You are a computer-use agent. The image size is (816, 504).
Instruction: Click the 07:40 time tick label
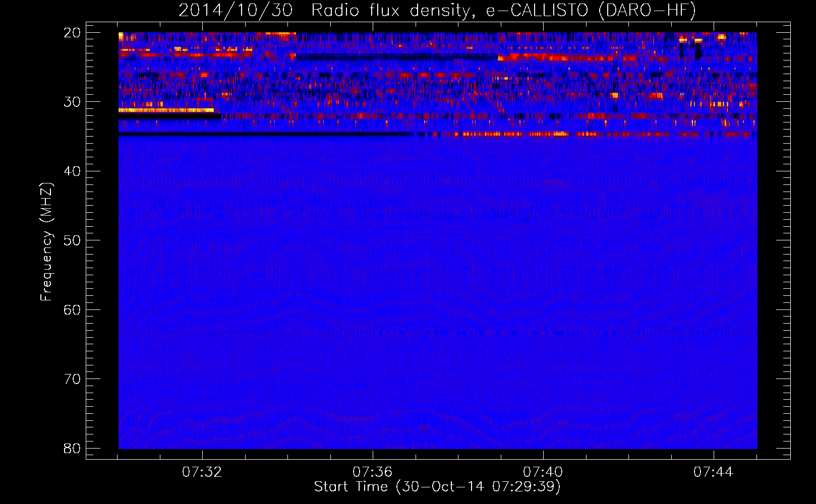pos(543,472)
